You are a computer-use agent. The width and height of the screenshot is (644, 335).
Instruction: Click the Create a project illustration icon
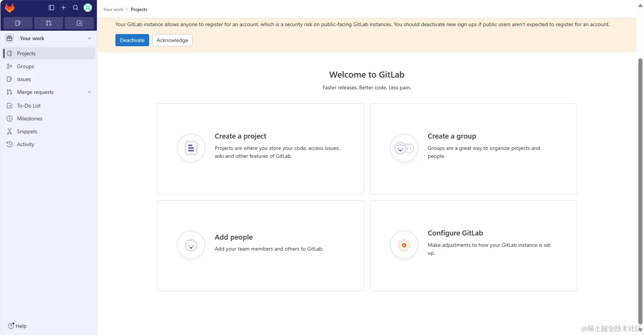pyautogui.click(x=191, y=148)
